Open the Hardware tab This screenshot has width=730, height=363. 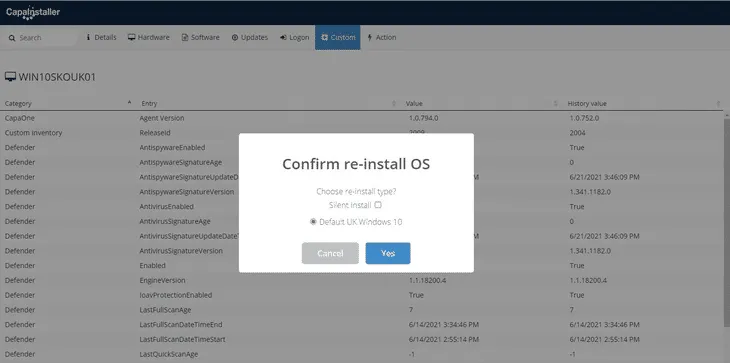click(149, 38)
